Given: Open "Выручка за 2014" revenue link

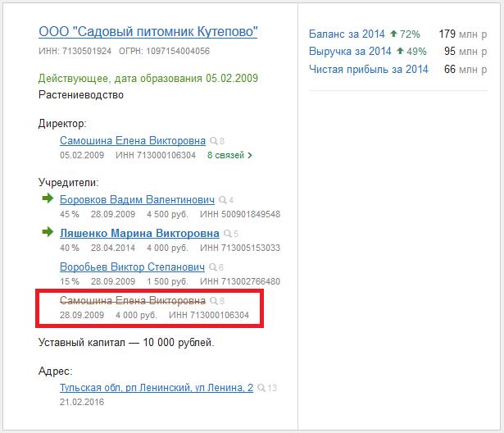Looking at the screenshot, I should click(x=350, y=52).
